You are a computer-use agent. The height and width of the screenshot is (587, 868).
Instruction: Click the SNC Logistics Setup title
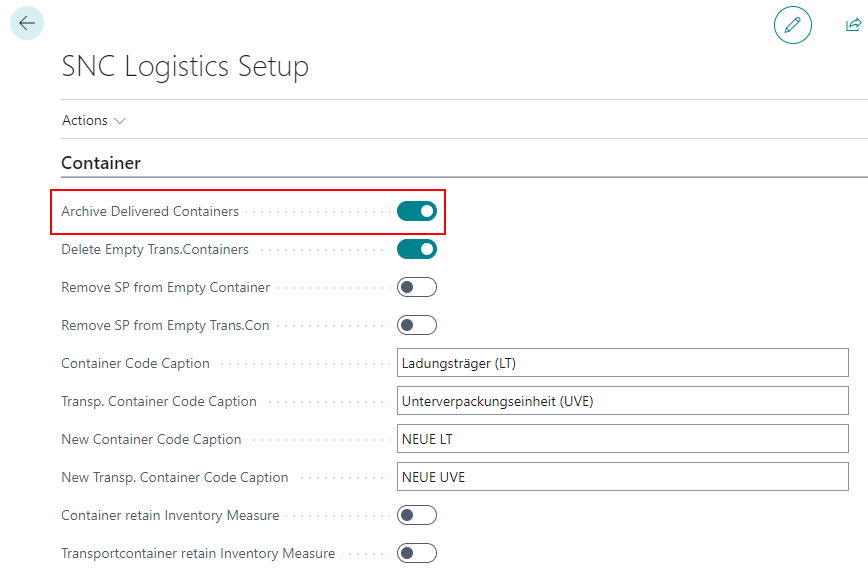coord(185,66)
